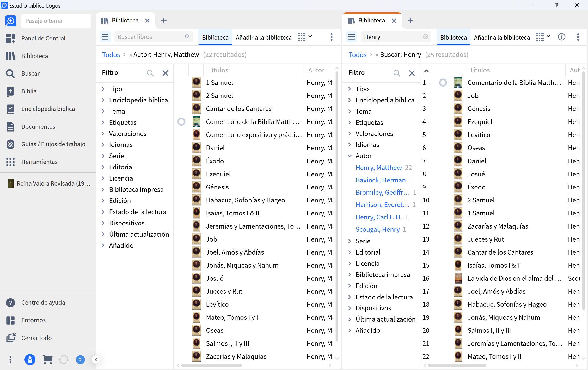The height and width of the screenshot is (370, 588).
Task: Click the Todos breadcrumb in the left library
Action: click(x=111, y=55)
